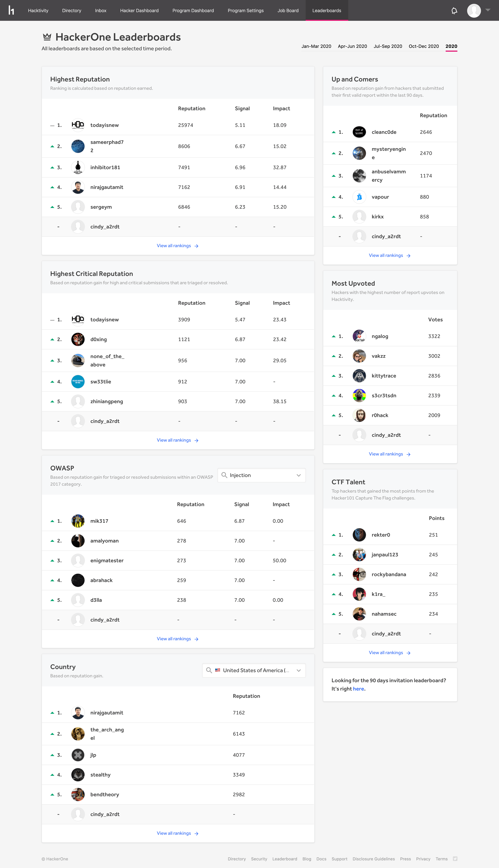Click the magnifier icon in the Country filter
The width and height of the screenshot is (499, 868).
209,670
